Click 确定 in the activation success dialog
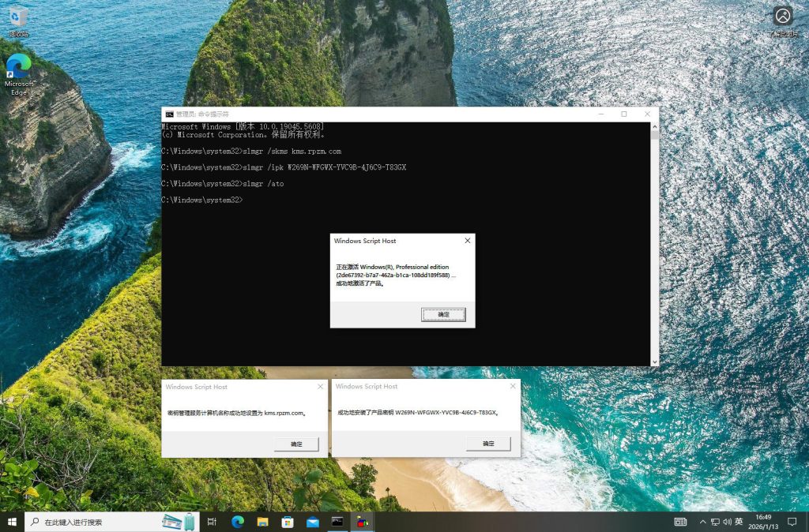 (x=443, y=314)
